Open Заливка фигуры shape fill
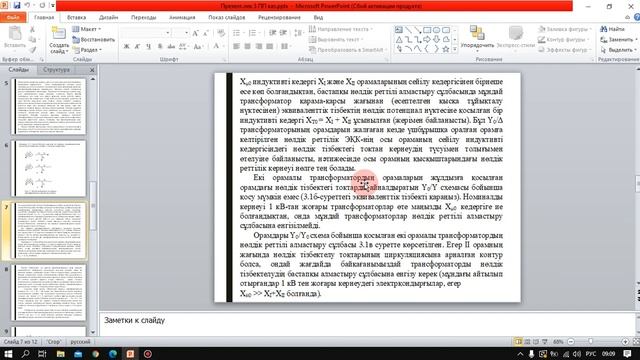The image size is (640, 360). [564, 29]
